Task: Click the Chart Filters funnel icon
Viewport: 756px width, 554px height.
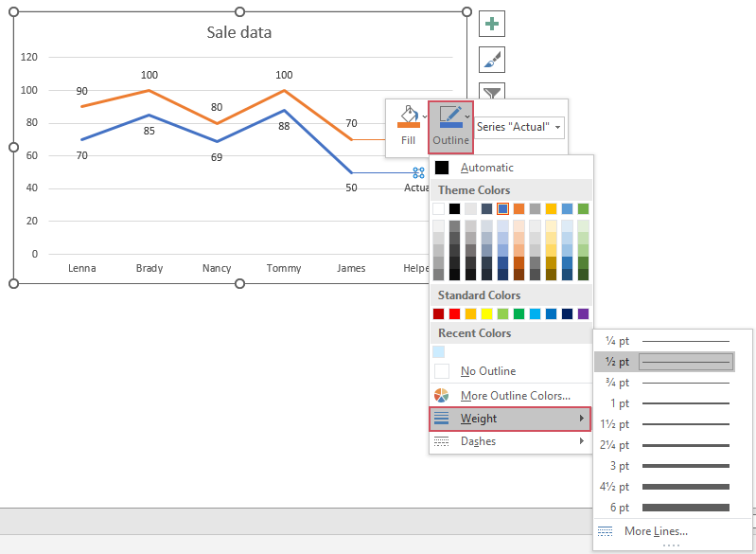Action: (492, 92)
